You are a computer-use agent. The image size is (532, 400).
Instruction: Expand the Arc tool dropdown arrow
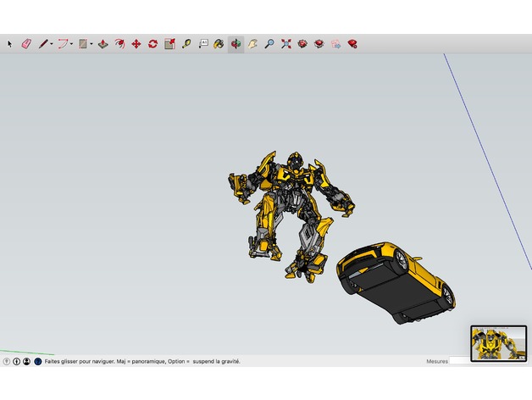click(x=71, y=44)
